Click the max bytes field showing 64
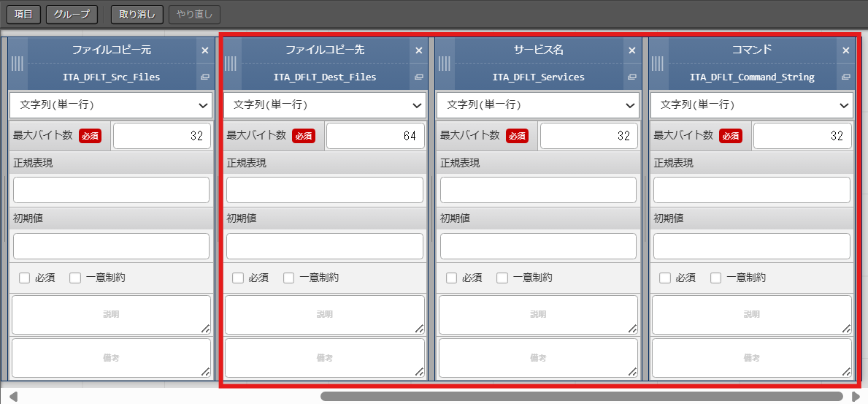868x404 pixels. [x=376, y=136]
